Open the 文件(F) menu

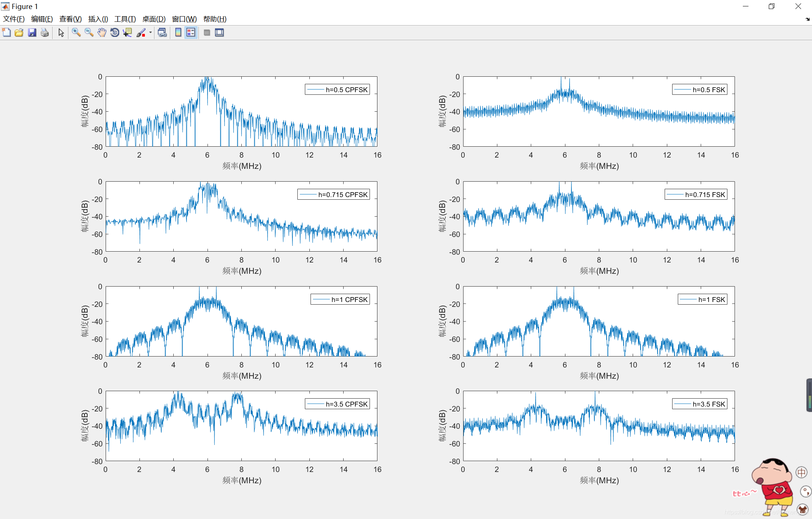pos(14,19)
